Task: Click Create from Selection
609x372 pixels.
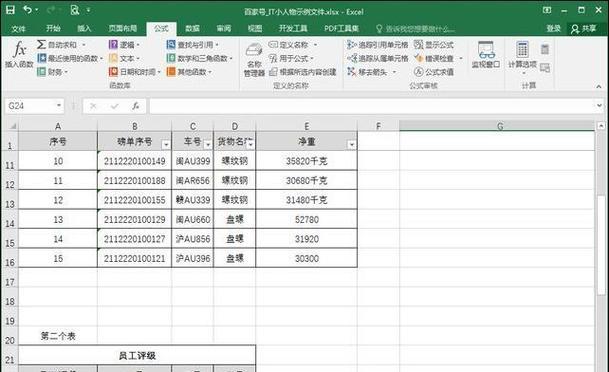Action: click(303, 72)
